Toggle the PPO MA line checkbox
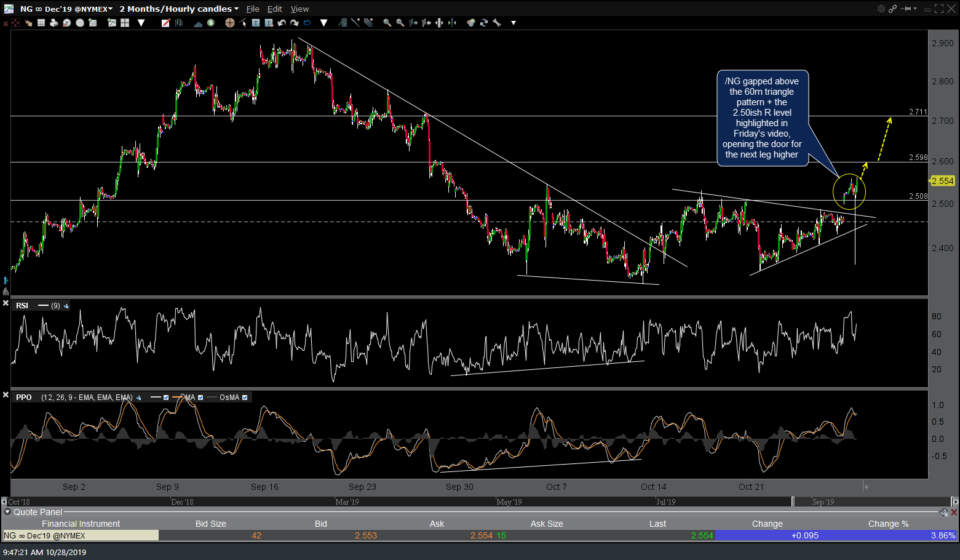The height and width of the screenshot is (560, 960). point(198,397)
